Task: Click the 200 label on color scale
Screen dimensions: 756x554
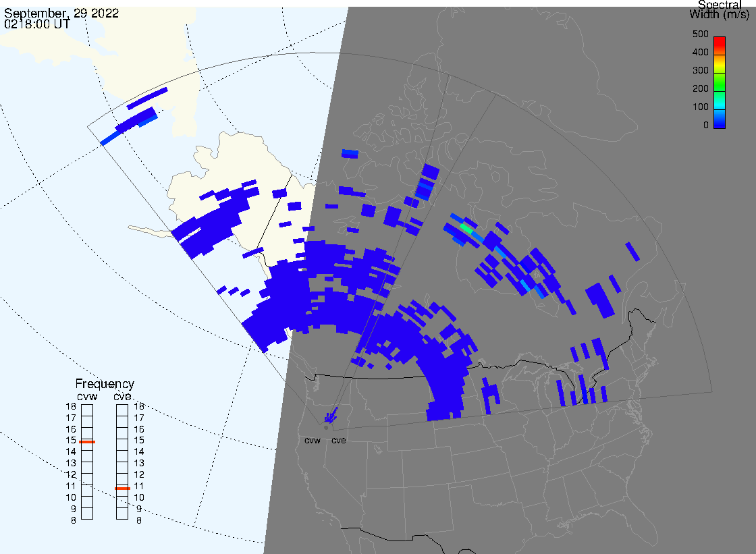Action: [x=701, y=88]
